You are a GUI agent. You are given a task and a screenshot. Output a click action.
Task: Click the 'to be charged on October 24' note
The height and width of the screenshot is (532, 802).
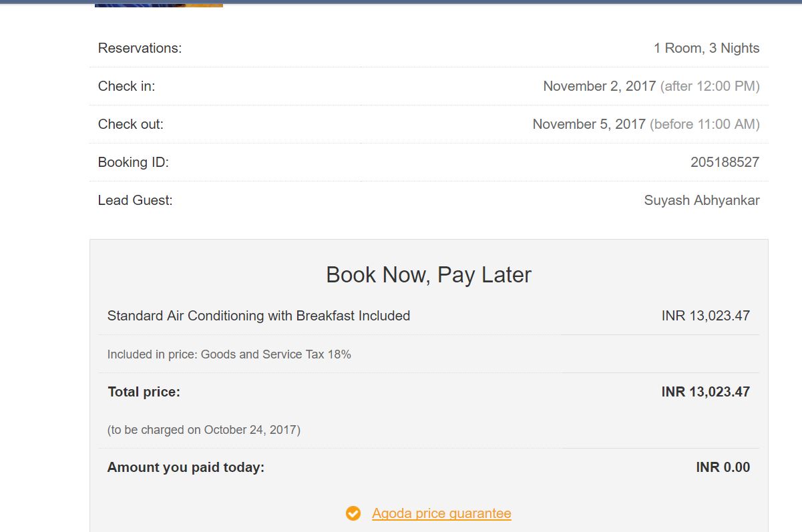204,430
